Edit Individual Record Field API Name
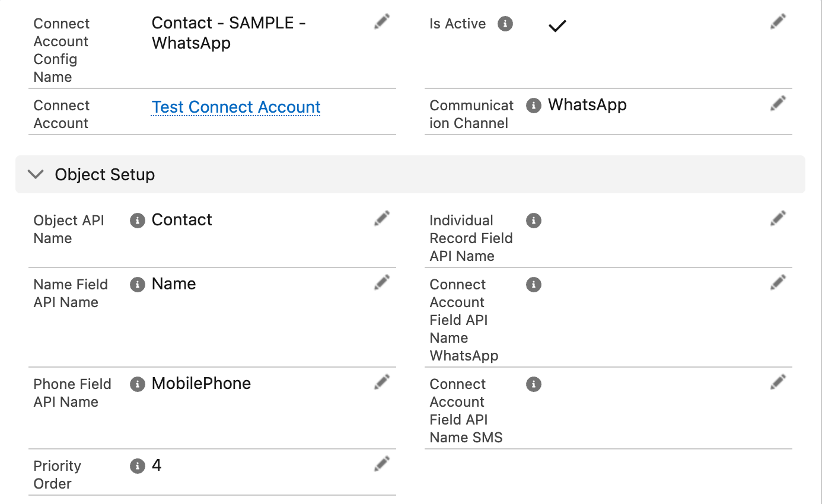The image size is (822, 504). click(x=778, y=219)
